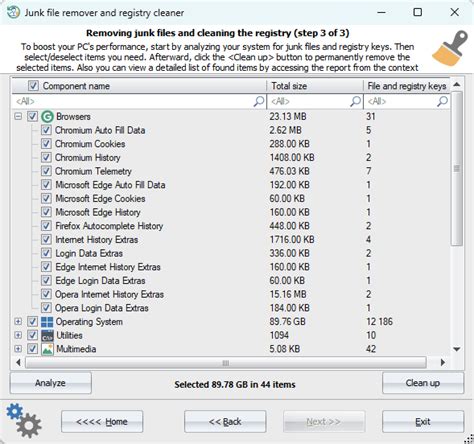Click the cleaning brush icon
Image resolution: width=474 pixels, height=444 pixels.
tap(450, 48)
